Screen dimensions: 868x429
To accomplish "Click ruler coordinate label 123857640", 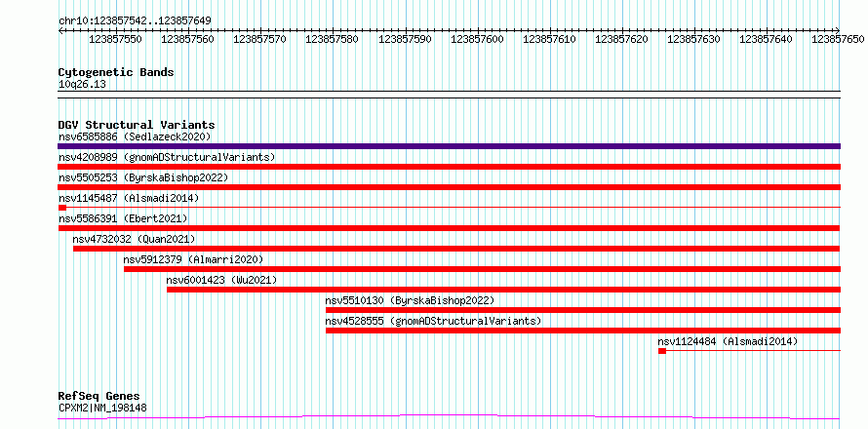I will [767, 39].
